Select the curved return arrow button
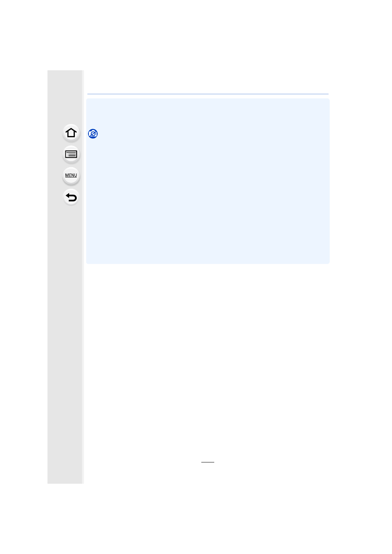 pos(71,197)
